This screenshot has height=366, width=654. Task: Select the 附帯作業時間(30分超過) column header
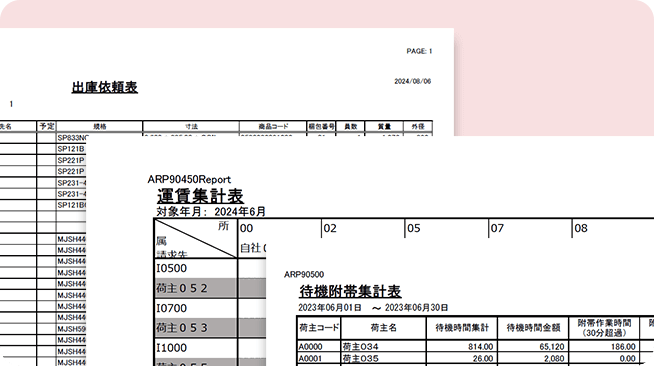[604, 328]
